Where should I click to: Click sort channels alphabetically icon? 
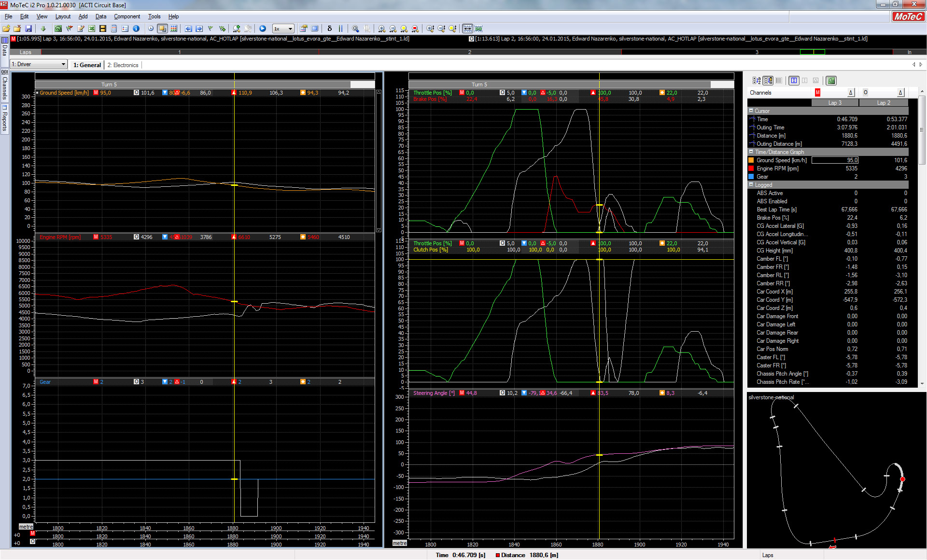[757, 81]
